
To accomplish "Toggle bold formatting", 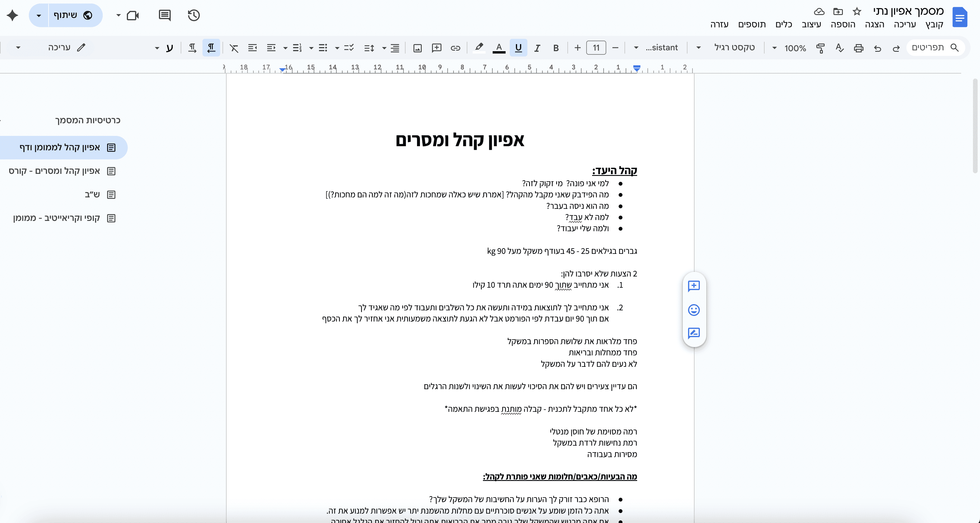I will [556, 48].
